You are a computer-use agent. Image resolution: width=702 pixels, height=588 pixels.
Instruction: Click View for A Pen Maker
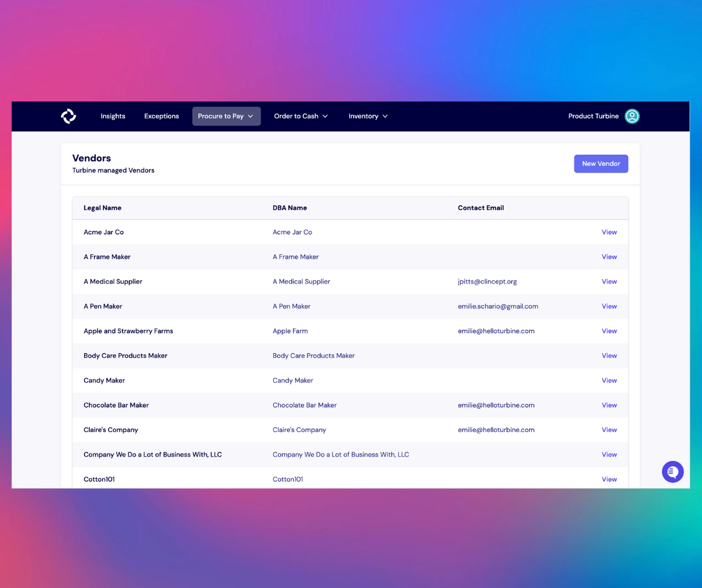(x=609, y=306)
